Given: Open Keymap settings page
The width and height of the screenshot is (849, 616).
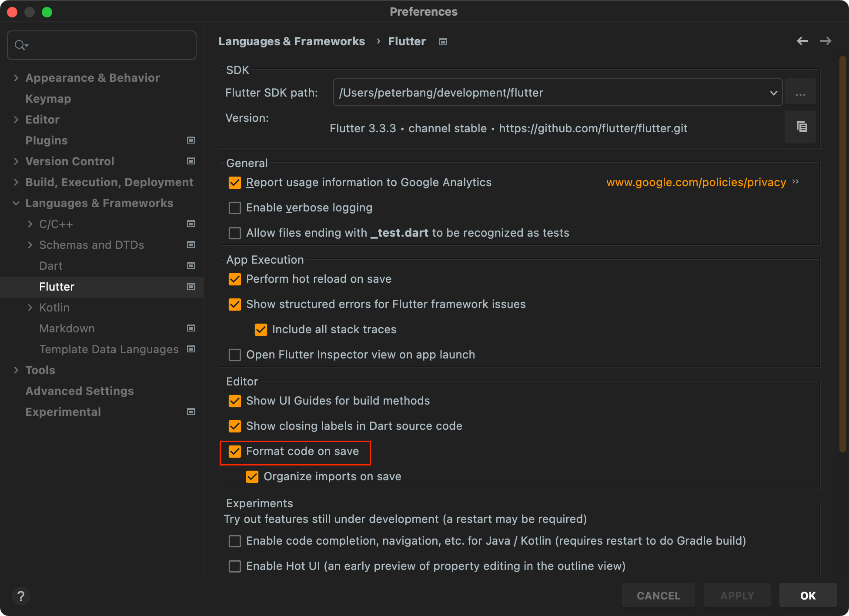Looking at the screenshot, I should point(48,99).
